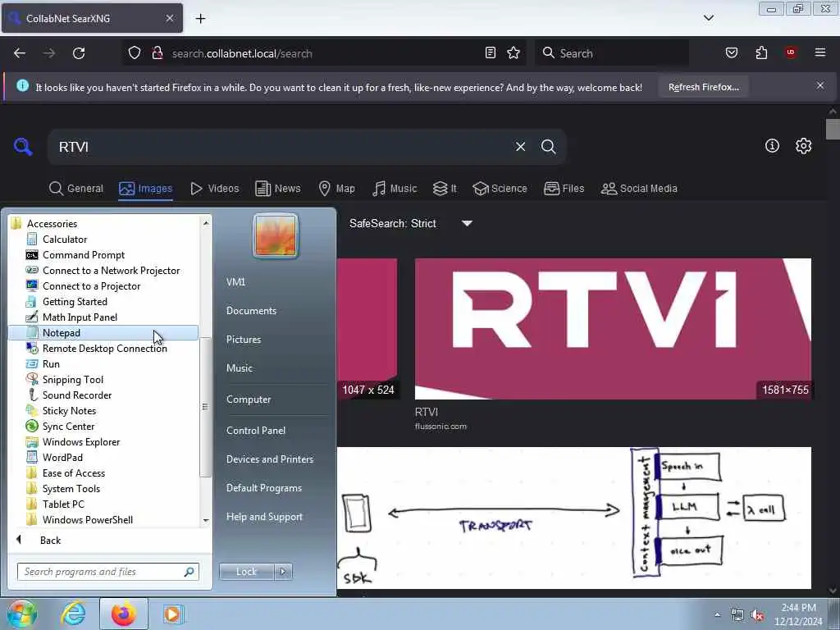Open the Pocket save icon
The width and height of the screenshot is (840, 630).
pos(732,52)
